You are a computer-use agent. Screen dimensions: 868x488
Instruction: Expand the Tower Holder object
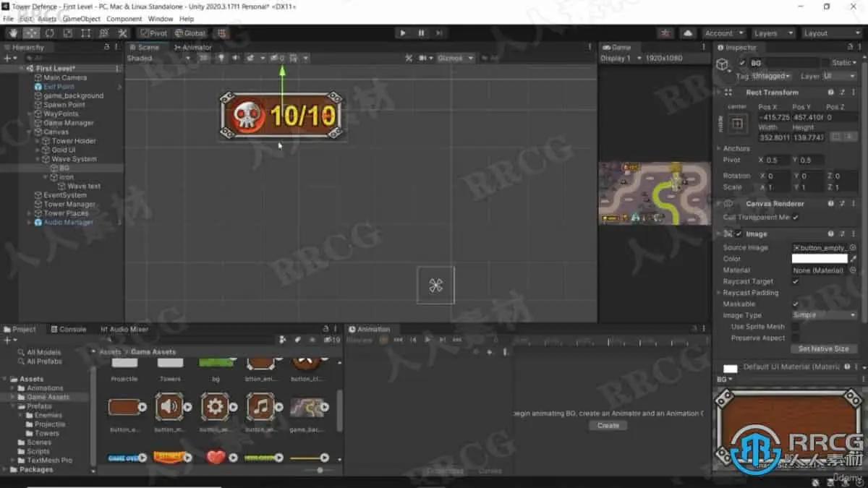tap(38, 141)
